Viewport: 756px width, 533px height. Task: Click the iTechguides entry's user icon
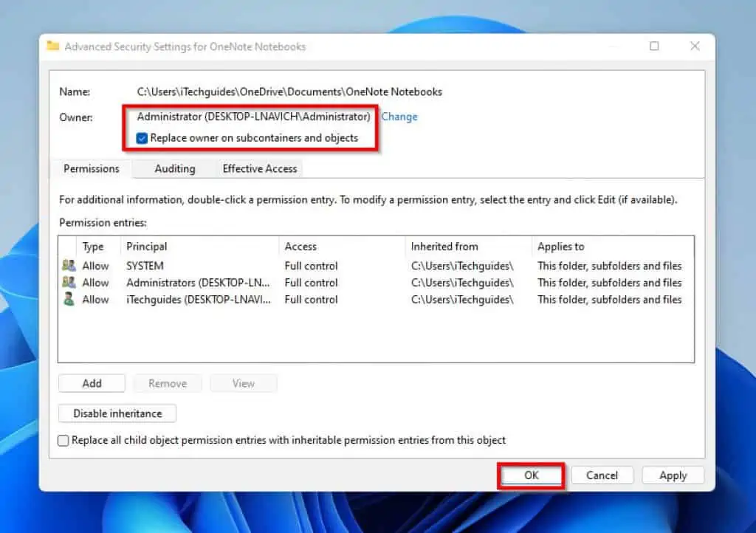(x=68, y=299)
